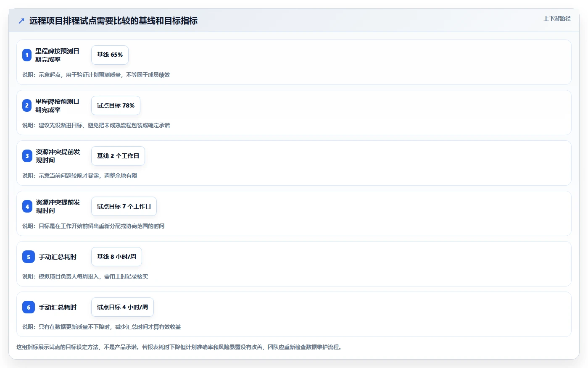Click 手动汇总耗时 label in row 6
Screen dimensions: 588x368
[58, 307]
